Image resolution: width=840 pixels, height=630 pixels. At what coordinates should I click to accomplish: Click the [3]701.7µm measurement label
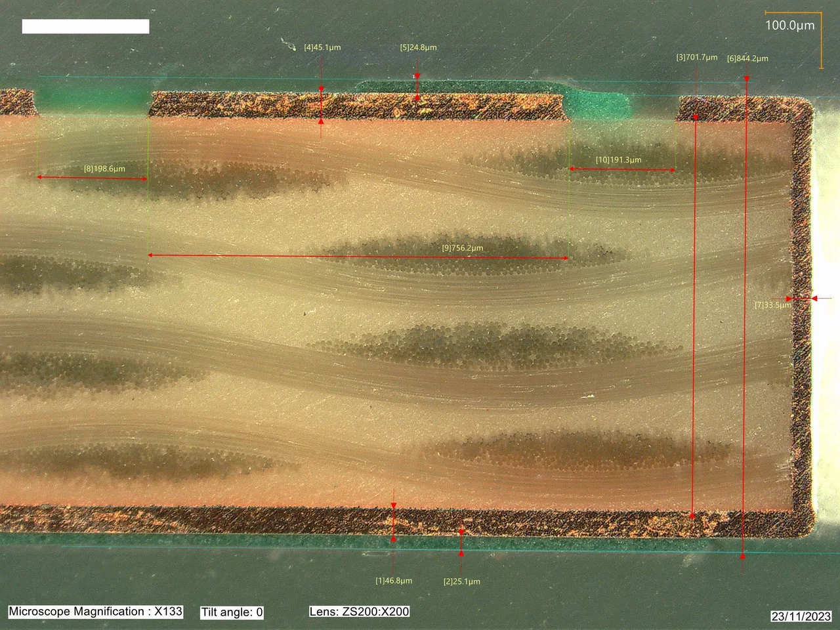tap(696, 58)
